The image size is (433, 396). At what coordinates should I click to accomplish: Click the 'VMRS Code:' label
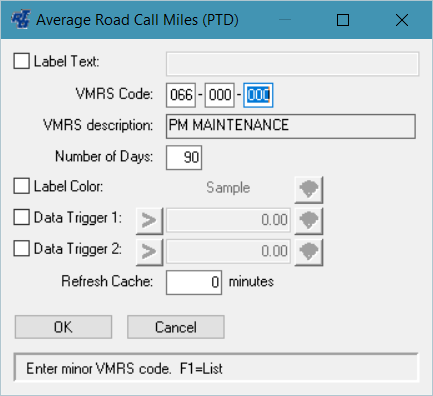[114, 94]
